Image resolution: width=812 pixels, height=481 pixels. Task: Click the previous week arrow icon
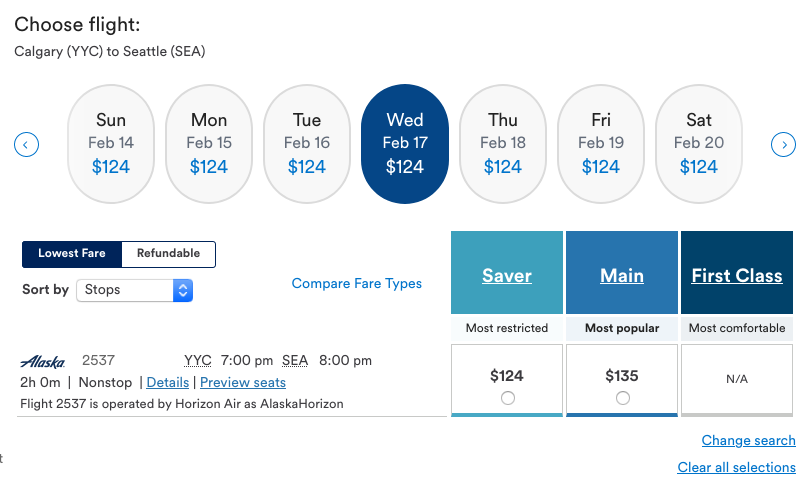pyautogui.click(x=26, y=145)
